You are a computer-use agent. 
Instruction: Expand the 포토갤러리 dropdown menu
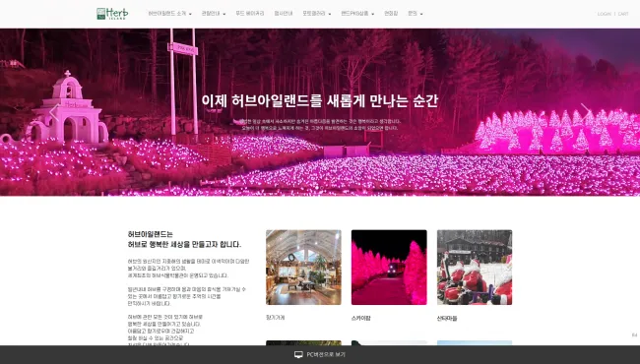(317, 14)
